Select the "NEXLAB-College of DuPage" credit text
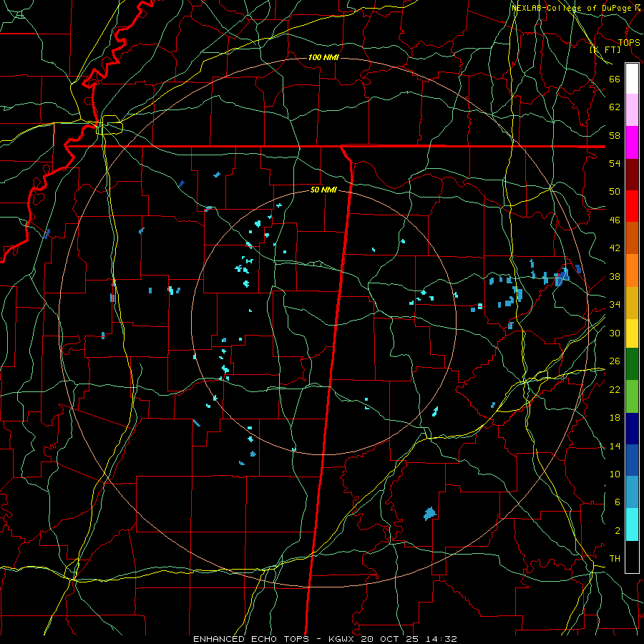The height and width of the screenshot is (644, 644). [573, 8]
